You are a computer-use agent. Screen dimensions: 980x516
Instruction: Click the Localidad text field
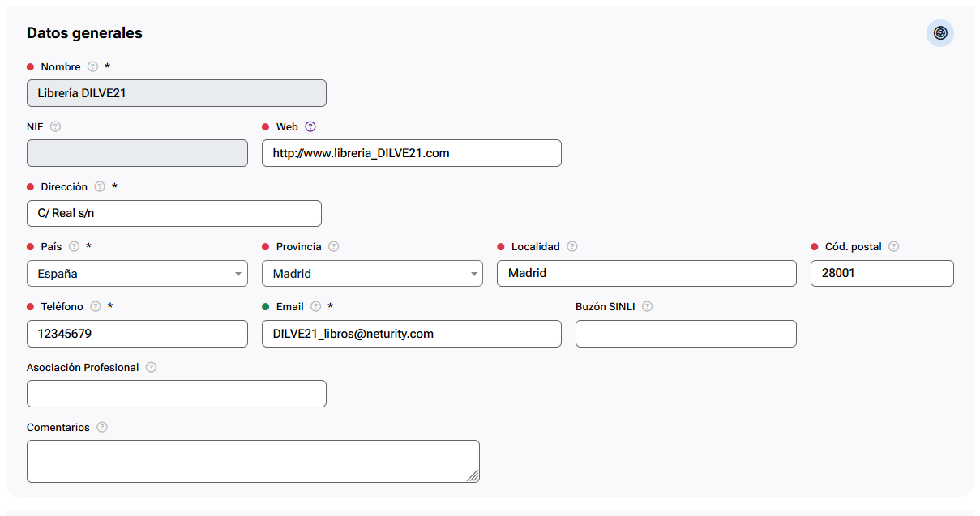coord(646,274)
